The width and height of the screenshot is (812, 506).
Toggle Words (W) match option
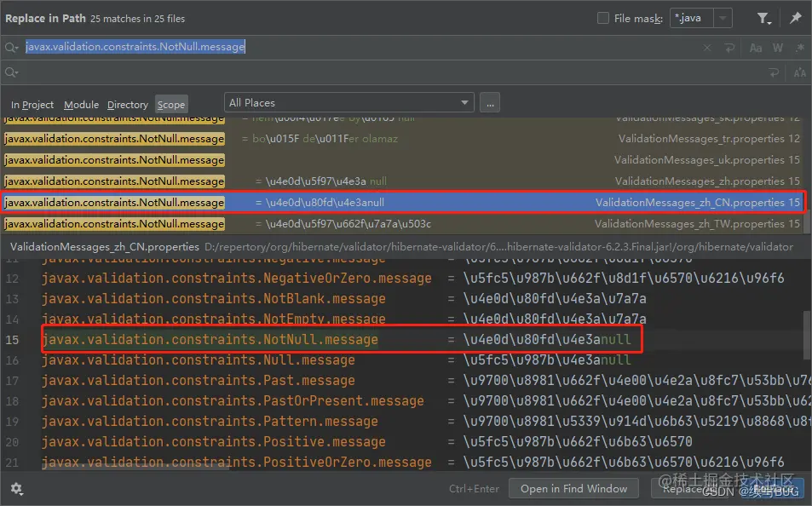778,48
